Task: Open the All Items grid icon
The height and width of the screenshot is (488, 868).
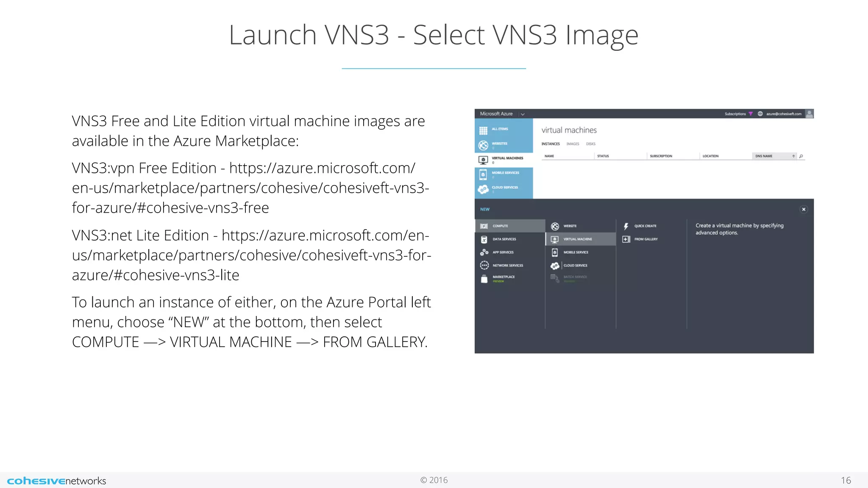Action: [483, 130]
